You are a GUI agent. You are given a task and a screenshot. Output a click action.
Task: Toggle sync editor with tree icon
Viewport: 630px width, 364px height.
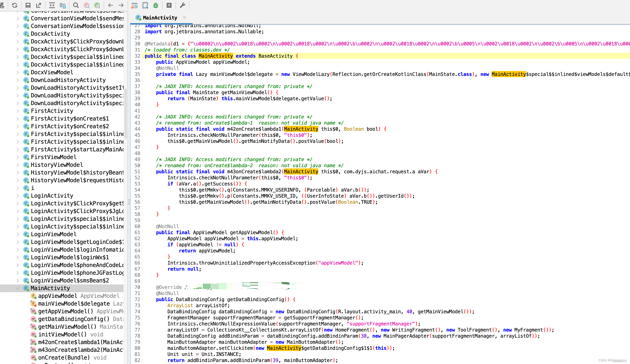point(52,5)
